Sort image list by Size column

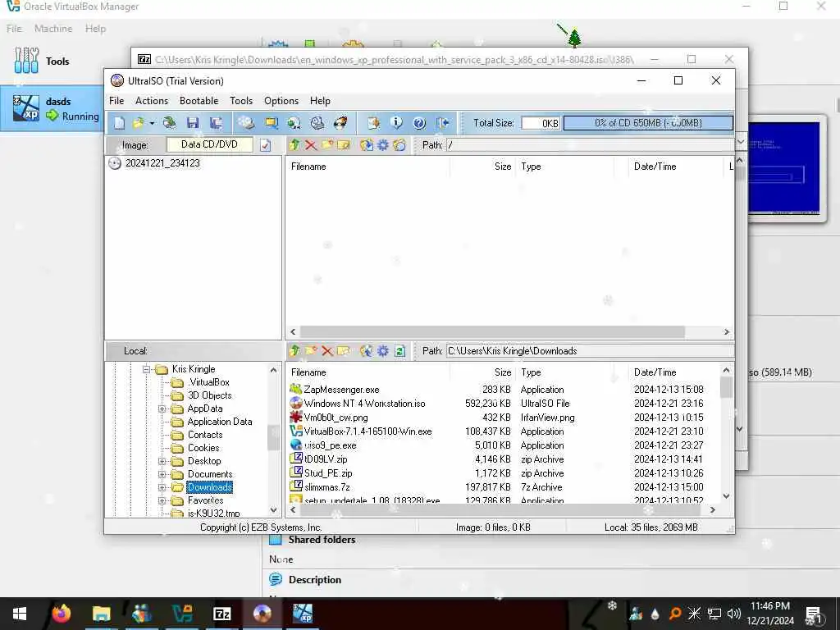pos(482,167)
